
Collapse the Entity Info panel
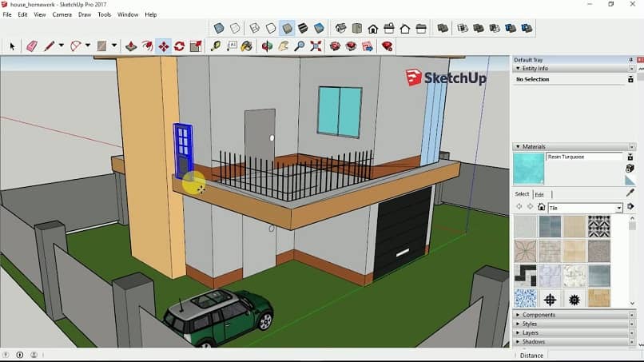tap(518, 68)
